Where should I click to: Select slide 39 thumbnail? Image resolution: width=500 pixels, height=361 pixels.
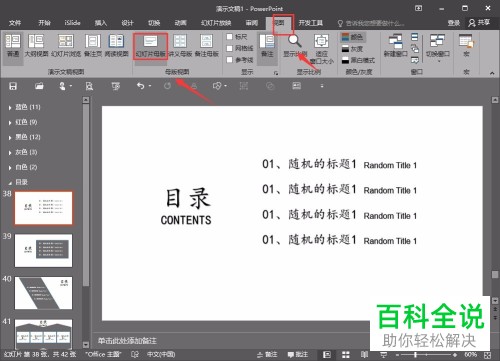(43, 250)
